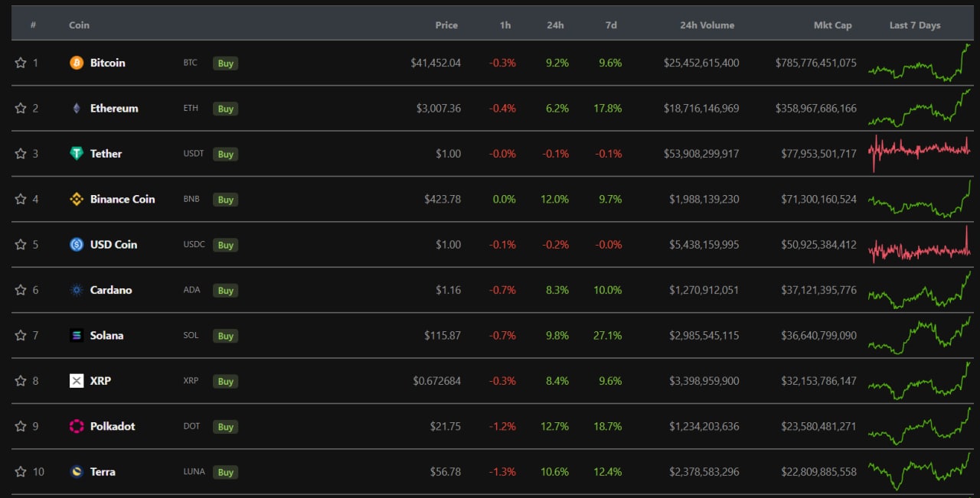Click XRP price $0.672684
Viewport: 980px width, 498px height.
(437, 381)
